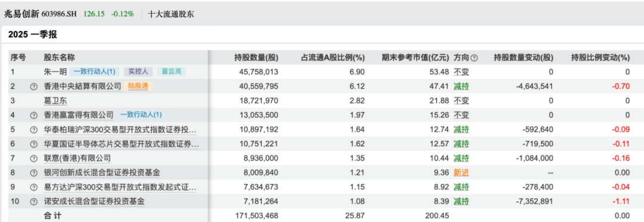Click 减持 direction in 诺安成长 row
This screenshot has width=644, height=222.
point(461,202)
